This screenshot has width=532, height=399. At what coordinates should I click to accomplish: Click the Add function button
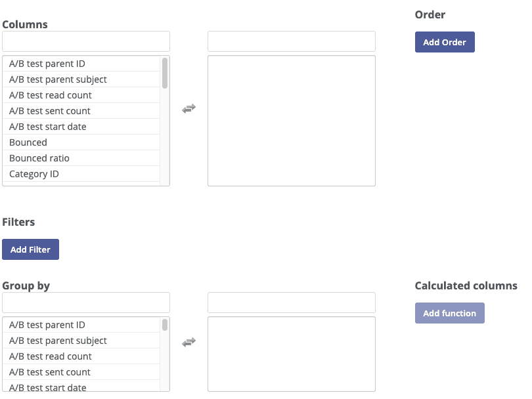[449, 313]
